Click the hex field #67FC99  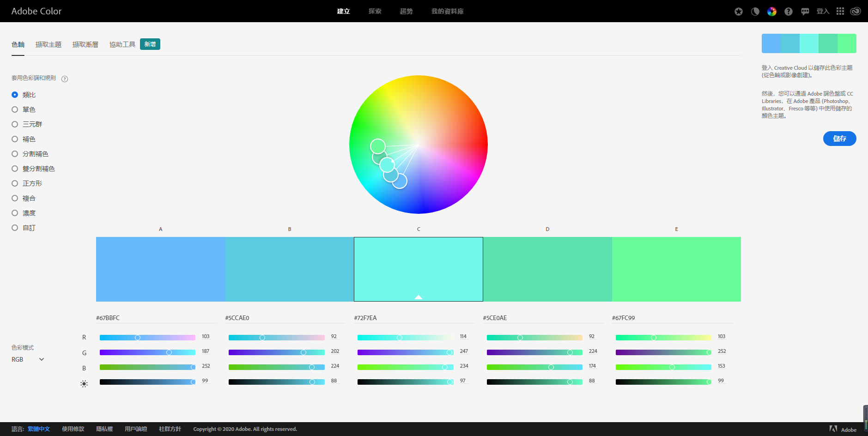672,318
